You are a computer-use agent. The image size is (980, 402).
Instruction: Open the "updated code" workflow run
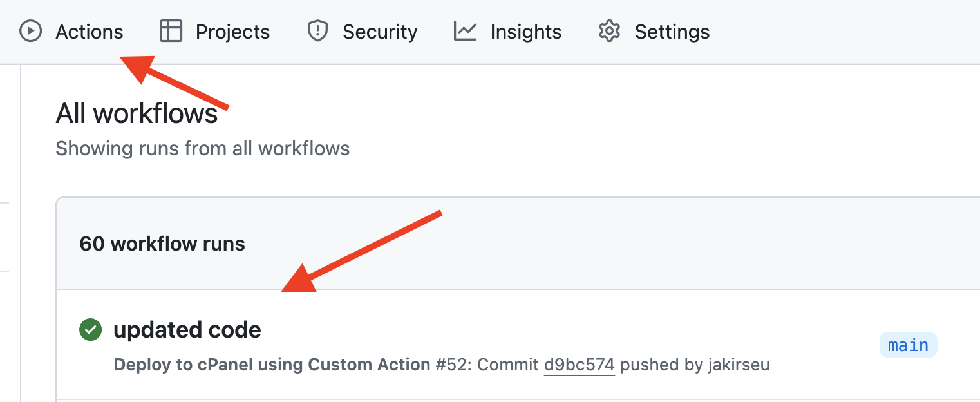pos(187,330)
